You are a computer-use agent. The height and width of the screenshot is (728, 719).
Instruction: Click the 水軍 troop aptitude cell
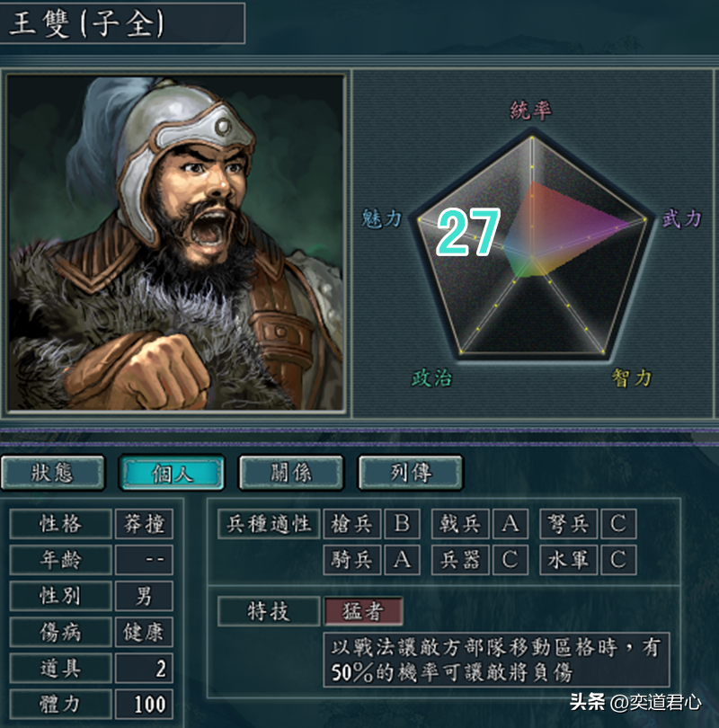pyautogui.click(x=569, y=560)
